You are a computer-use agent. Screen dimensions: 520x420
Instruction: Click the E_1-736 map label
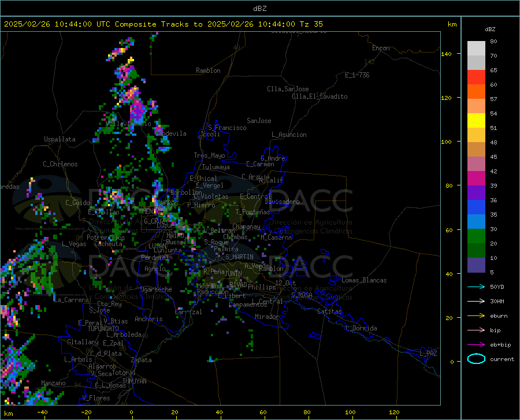[x=357, y=75]
